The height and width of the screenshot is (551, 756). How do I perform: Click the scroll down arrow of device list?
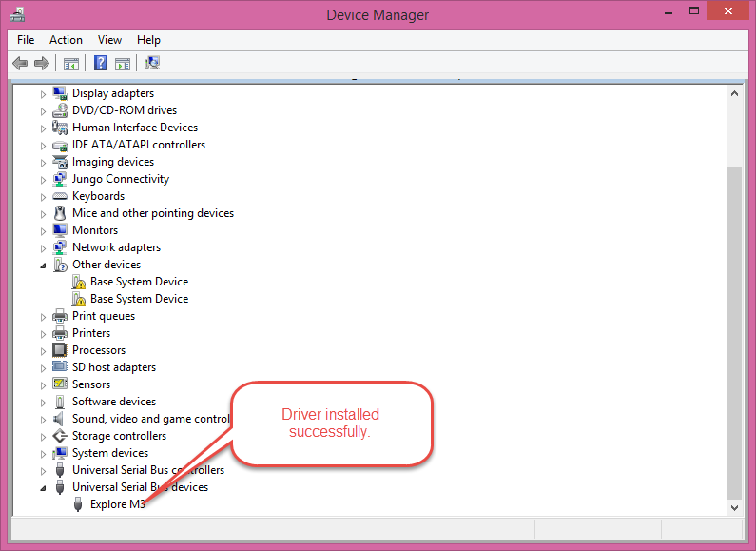click(x=734, y=507)
